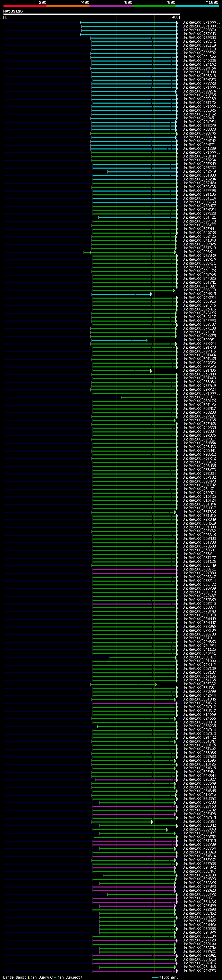Click the green ~80% identity legend bar
The width and height of the screenshot is (222, 980).
point(154,6)
